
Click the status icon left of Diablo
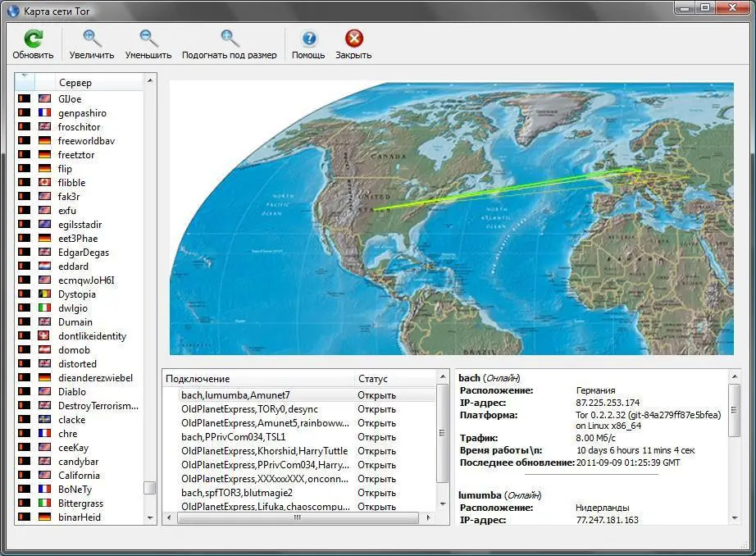pos(24,391)
